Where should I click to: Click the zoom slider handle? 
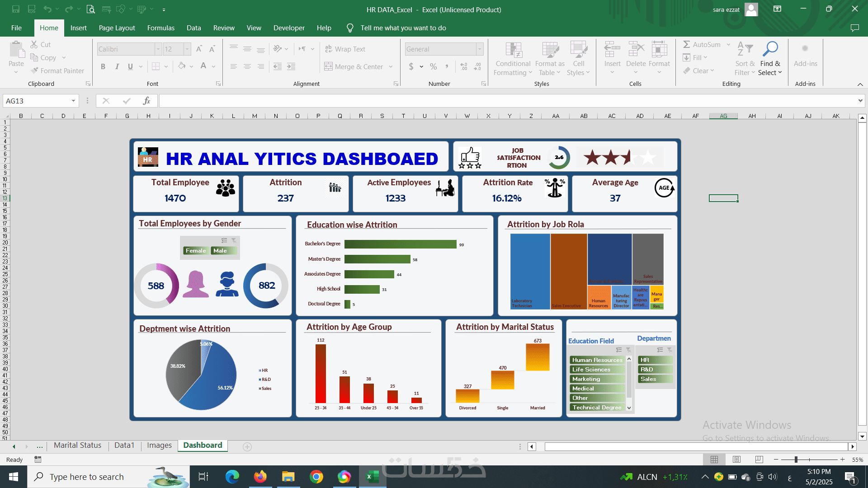pyautogui.click(x=796, y=460)
